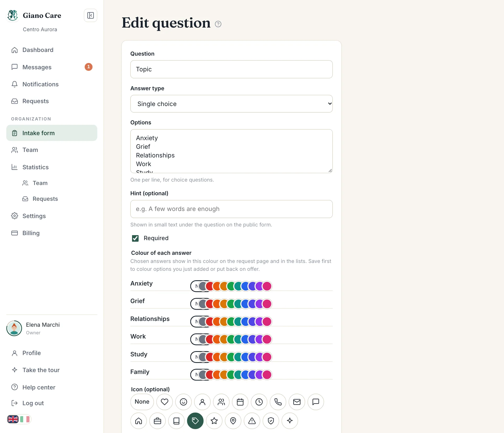This screenshot has width=504, height=433.
Task: Switch language to Italian flag
Action: click(x=25, y=419)
